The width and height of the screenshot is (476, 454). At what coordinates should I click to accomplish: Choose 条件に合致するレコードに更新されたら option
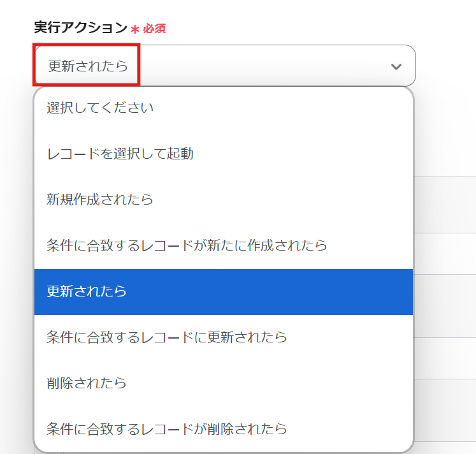(167, 337)
